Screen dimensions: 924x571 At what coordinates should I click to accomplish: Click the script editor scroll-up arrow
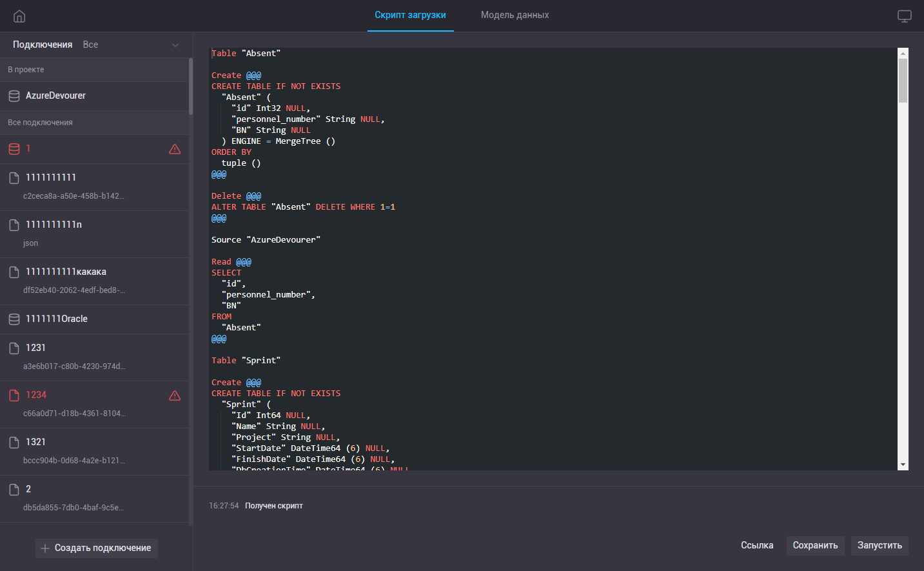pos(903,53)
